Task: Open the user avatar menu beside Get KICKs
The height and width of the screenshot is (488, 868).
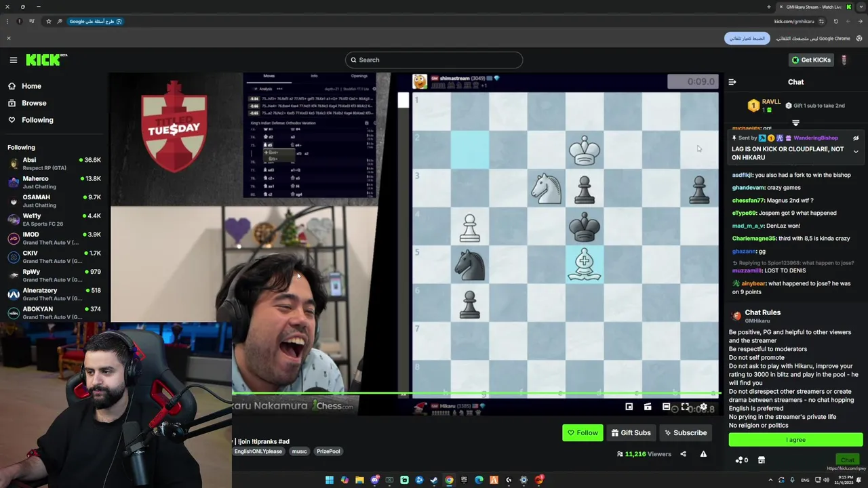Action: pos(844,60)
